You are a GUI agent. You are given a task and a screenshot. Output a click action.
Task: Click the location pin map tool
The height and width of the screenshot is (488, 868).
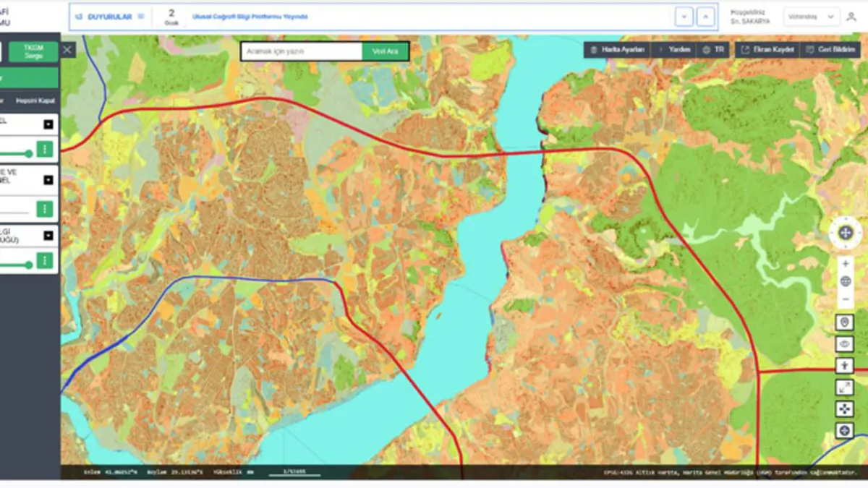845,322
